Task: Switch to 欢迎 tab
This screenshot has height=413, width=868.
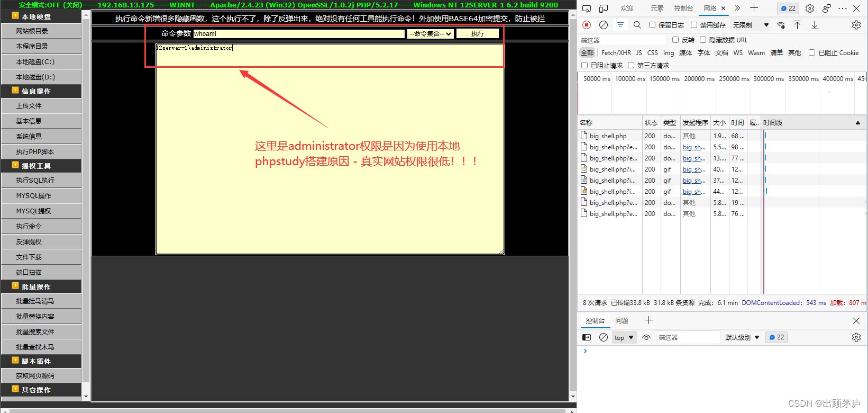Action: [627, 8]
